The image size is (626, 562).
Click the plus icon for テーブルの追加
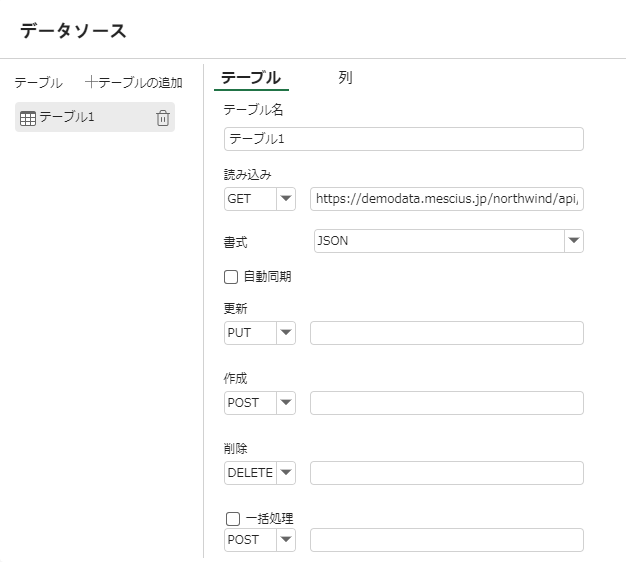(x=92, y=82)
